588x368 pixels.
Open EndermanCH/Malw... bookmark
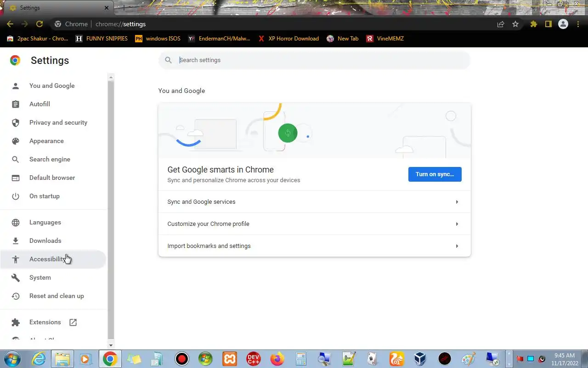pyautogui.click(x=220, y=39)
